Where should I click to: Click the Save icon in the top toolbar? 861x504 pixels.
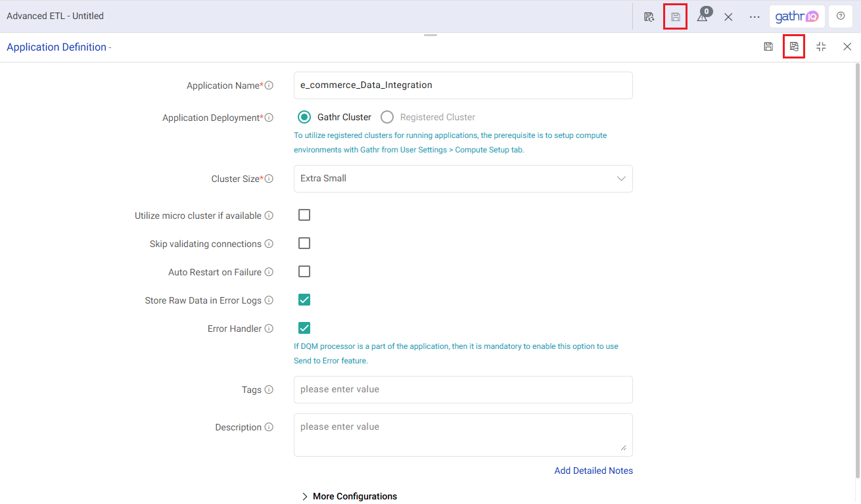coord(675,16)
